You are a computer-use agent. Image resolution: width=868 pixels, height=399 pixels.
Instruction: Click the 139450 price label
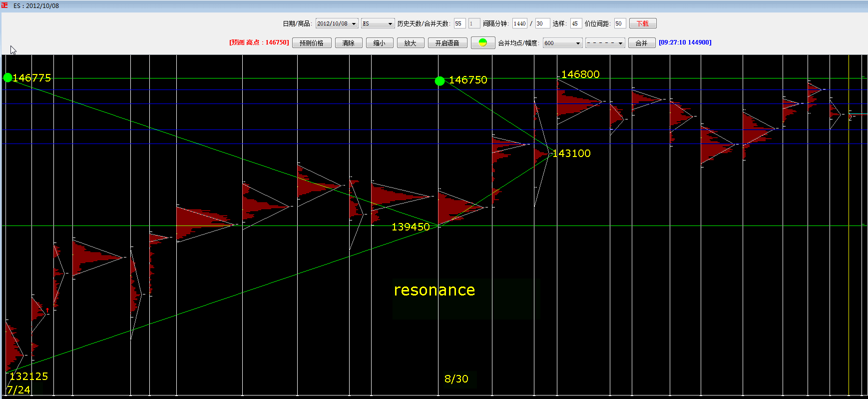(411, 227)
